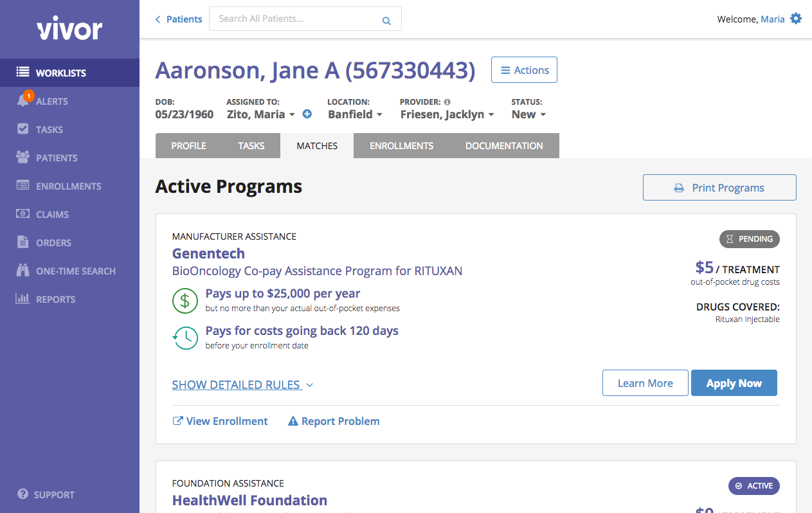Open BioOncology Co-pay Assistance Program for RITUXAN
The image size is (812, 513).
[x=317, y=271]
